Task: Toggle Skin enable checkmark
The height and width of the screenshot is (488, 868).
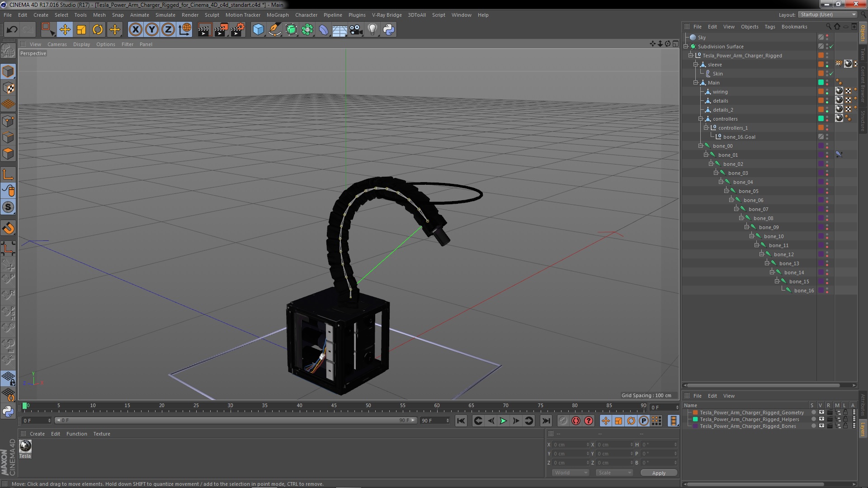Action: pyautogui.click(x=831, y=74)
